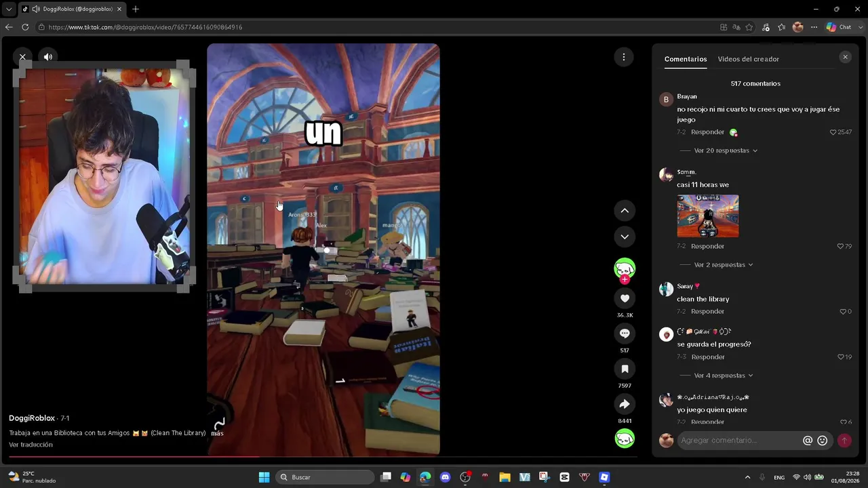This screenshot has width=868, height=488.
Task: Open the video more options menu
Action: click(x=624, y=57)
